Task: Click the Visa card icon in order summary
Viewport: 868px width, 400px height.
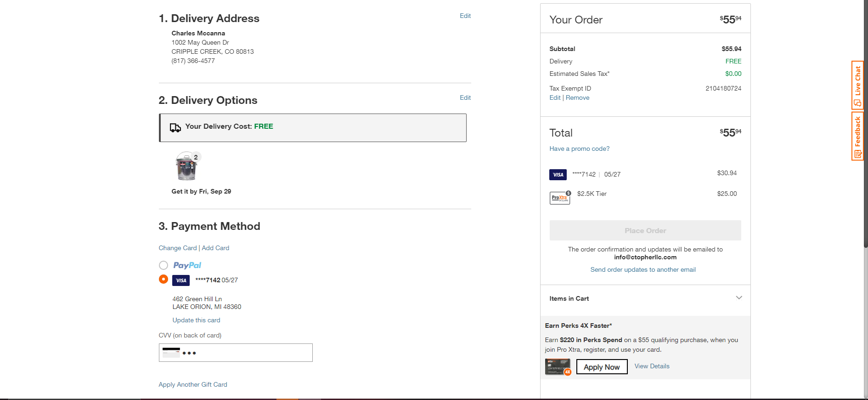Action: pos(558,175)
